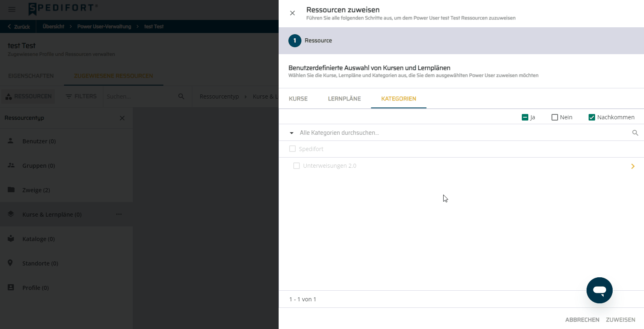Check the Unterweisungen 2.0 checkbox
The width and height of the screenshot is (644, 329).
(x=297, y=166)
